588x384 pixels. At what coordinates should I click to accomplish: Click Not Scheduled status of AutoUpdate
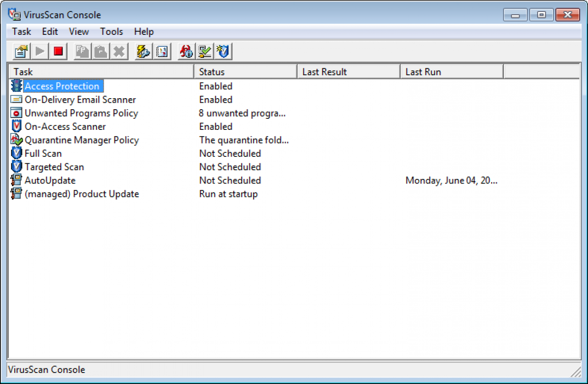click(x=230, y=180)
